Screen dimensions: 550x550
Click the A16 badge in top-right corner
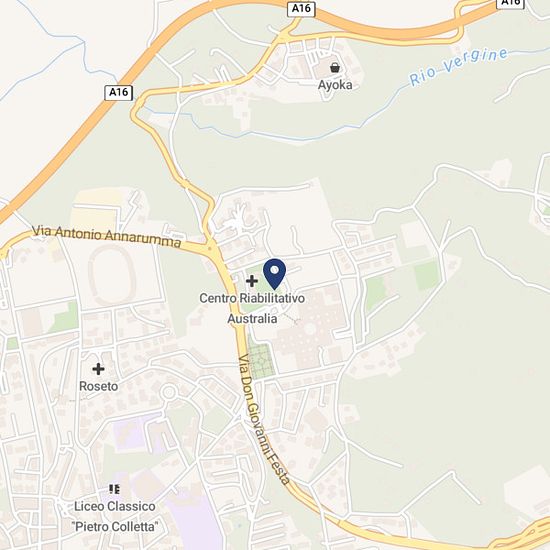pyautogui.click(x=510, y=4)
